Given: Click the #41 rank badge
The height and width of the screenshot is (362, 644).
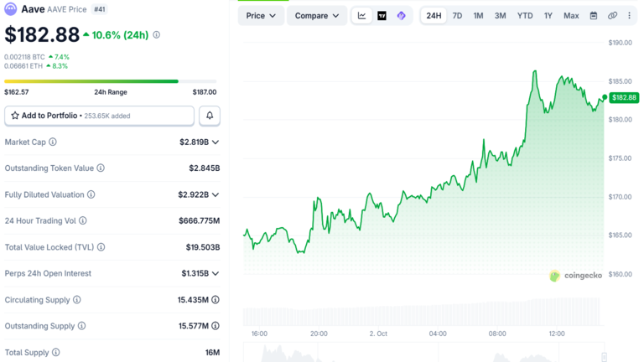Looking at the screenshot, I should (x=100, y=9).
